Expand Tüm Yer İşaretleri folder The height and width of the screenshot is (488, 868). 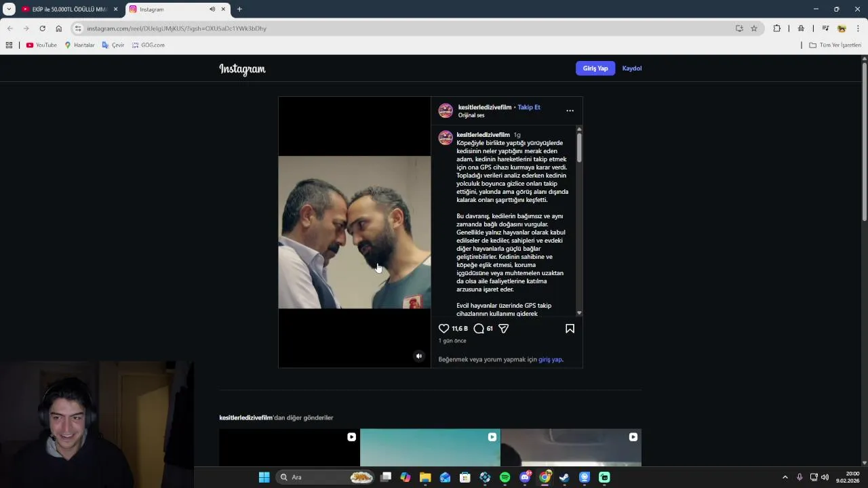835,45
